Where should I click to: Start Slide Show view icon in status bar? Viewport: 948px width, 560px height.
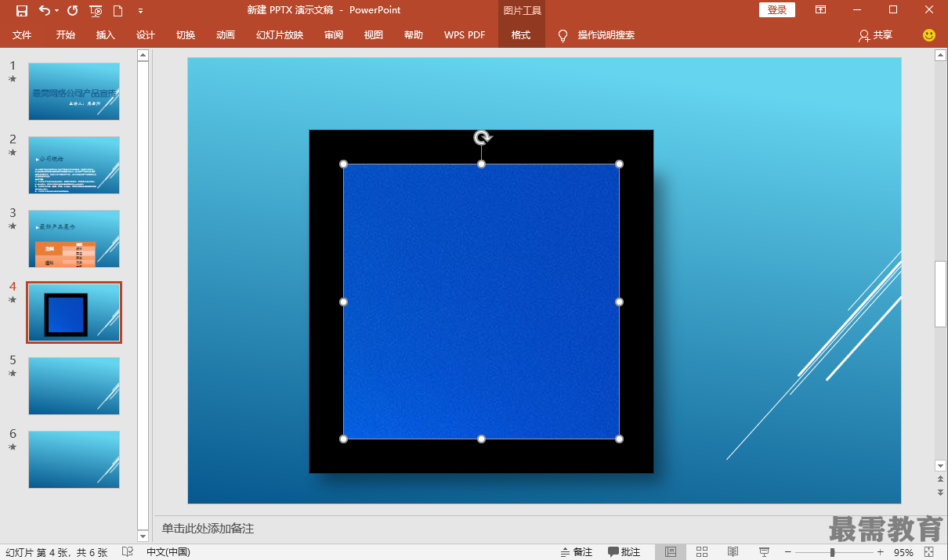764,552
